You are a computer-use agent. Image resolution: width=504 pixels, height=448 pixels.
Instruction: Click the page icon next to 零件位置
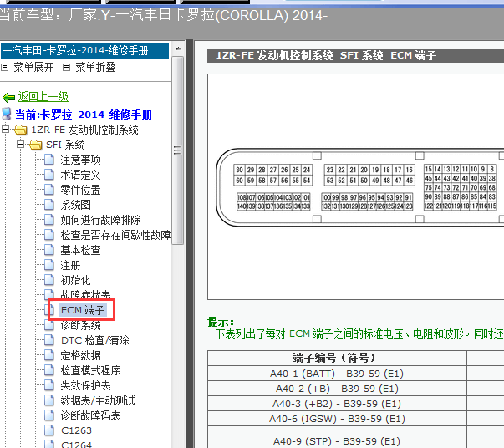[48, 190]
